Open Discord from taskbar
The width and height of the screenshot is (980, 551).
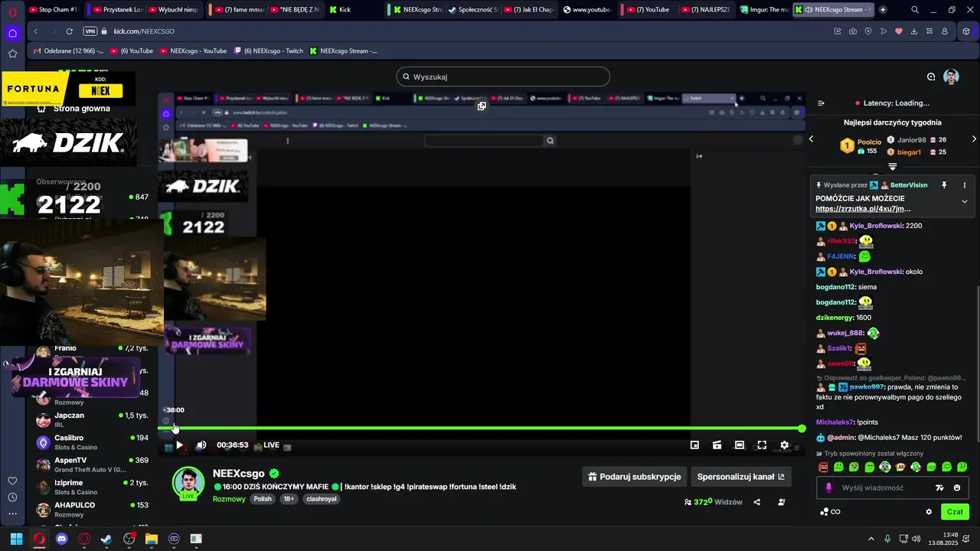coord(62,539)
